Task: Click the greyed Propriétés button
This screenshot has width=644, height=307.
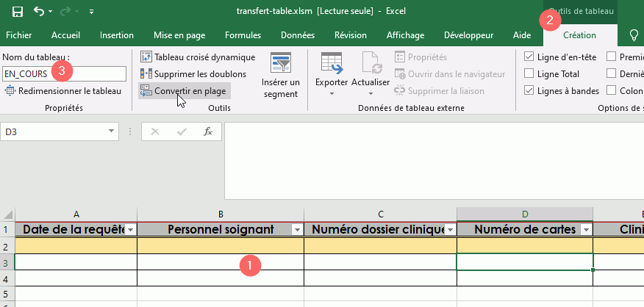Action: [421, 57]
